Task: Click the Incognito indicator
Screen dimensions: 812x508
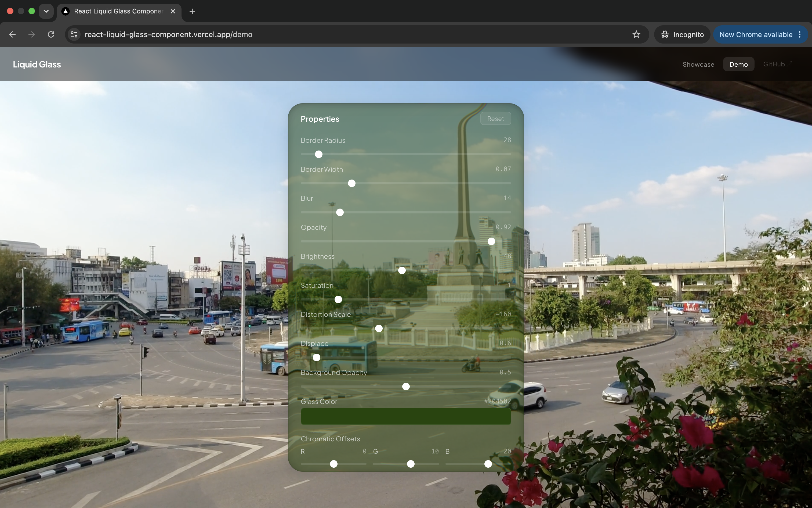Action: (x=682, y=35)
